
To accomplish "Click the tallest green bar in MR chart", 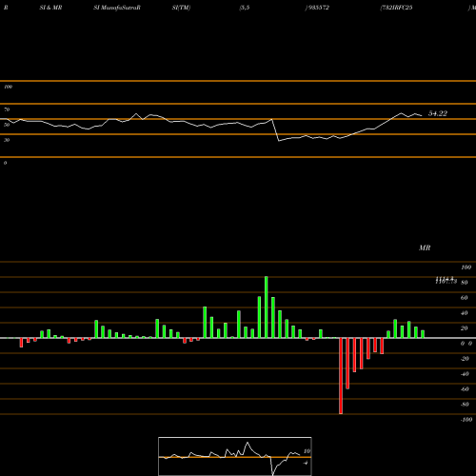I will pyautogui.click(x=266, y=307).
